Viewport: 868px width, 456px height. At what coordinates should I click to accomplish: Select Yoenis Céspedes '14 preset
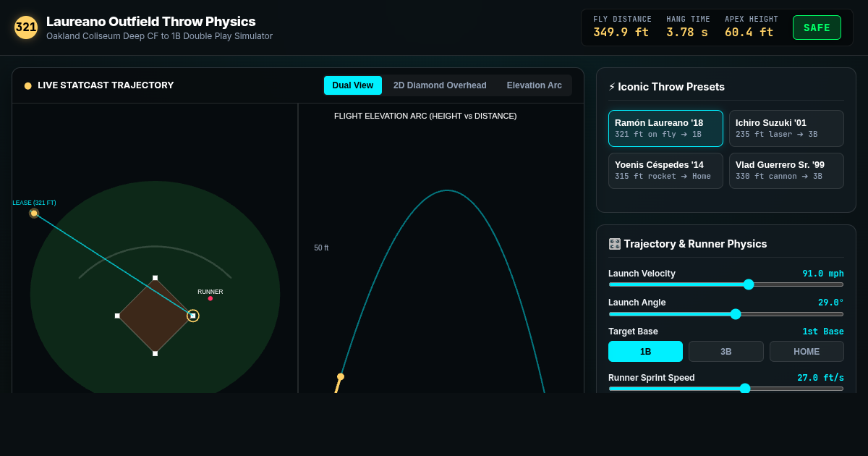tap(665, 171)
